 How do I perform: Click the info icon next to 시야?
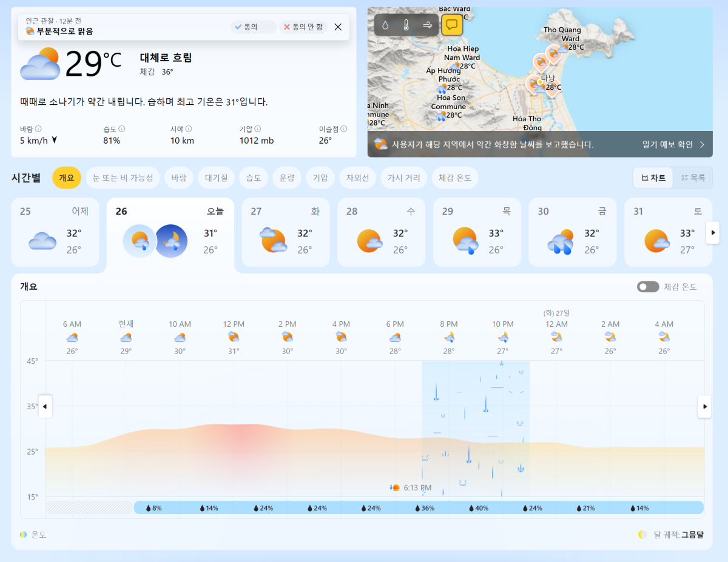click(x=189, y=129)
